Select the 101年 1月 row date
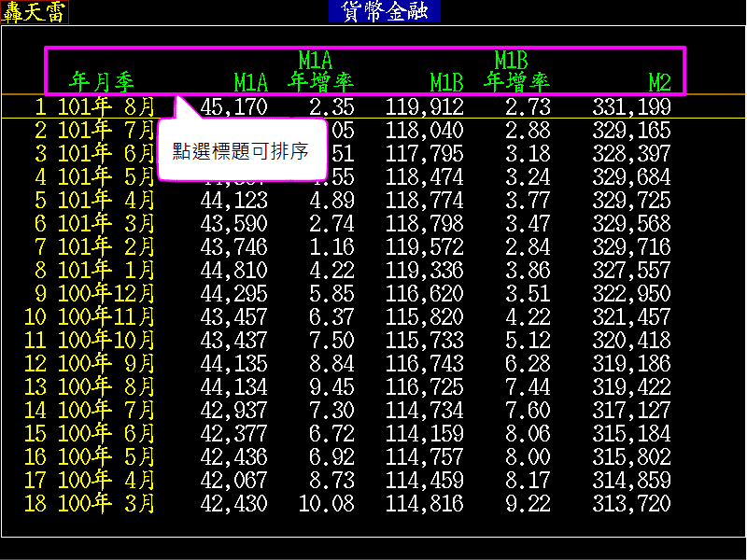Image resolution: width=747 pixels, height=560 pixels. coord(106,271)
